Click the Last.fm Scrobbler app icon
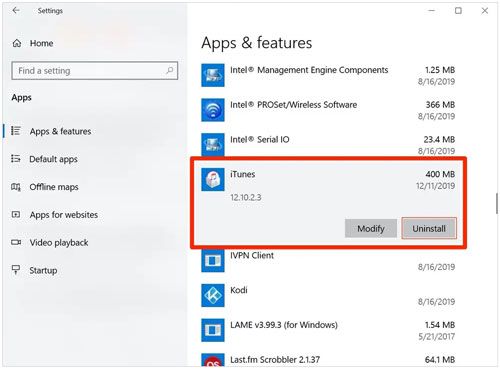The image size is (500, 369). coord(213,360)
